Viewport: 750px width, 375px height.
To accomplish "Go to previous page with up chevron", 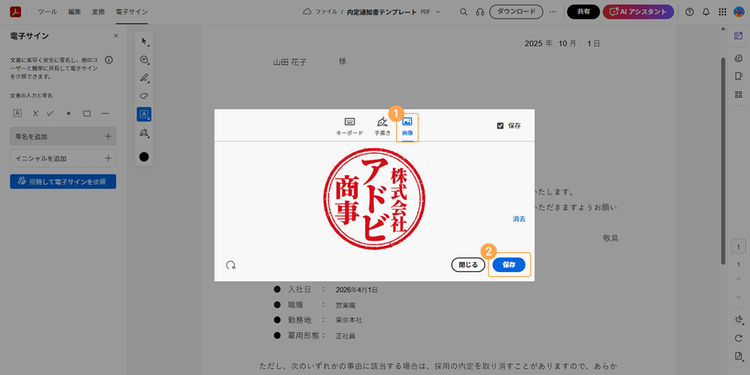I will (738, 279).
